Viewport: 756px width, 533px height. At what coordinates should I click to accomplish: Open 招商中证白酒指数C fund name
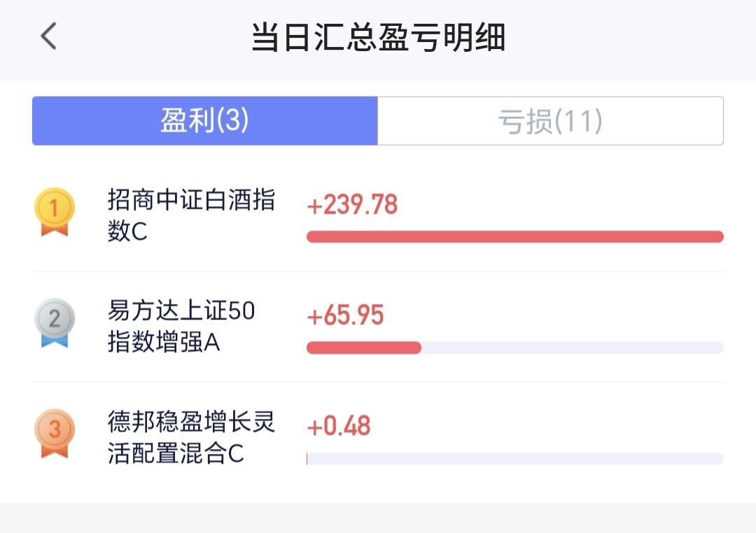pyautogui.click(x=191, y=215)
